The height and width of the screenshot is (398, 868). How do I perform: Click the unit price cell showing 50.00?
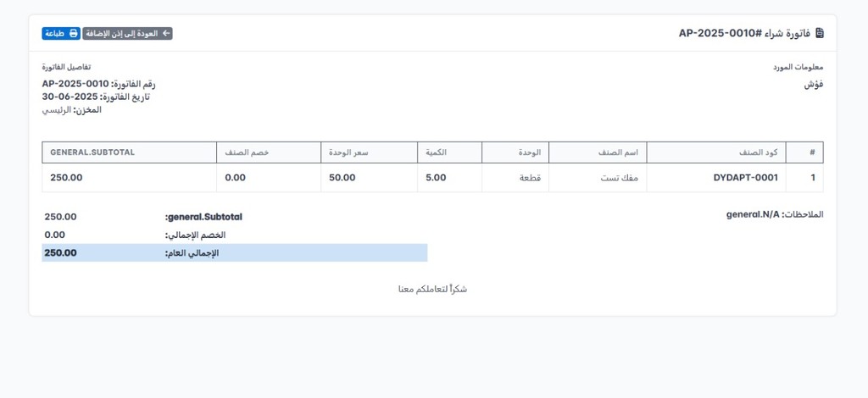click(x=342, y=178)
